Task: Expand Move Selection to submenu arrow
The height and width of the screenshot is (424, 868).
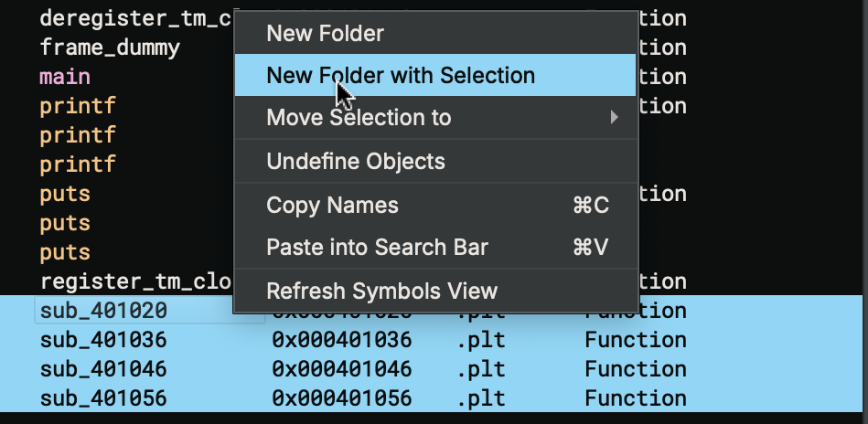Action: pyautogui.click(x=615, y=118)
